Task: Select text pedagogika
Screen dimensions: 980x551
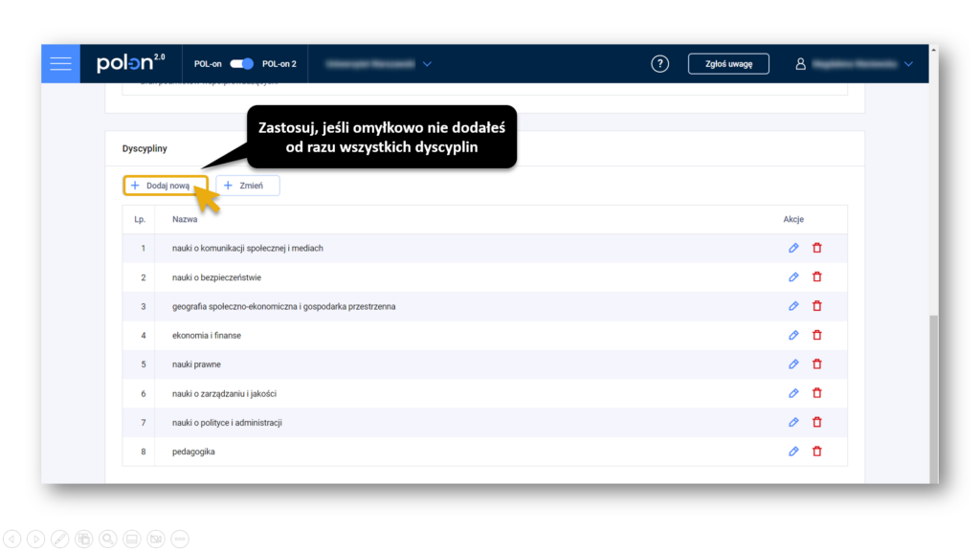Action: (193, 452)
